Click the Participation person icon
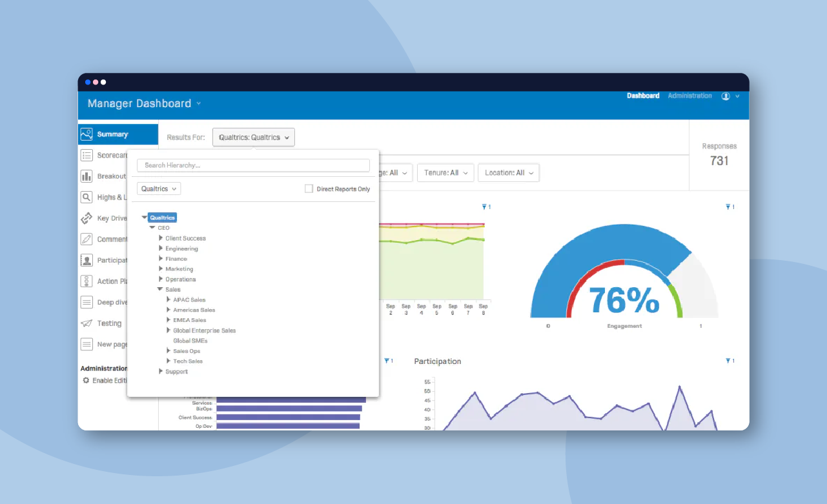 (x=87, y=260)
